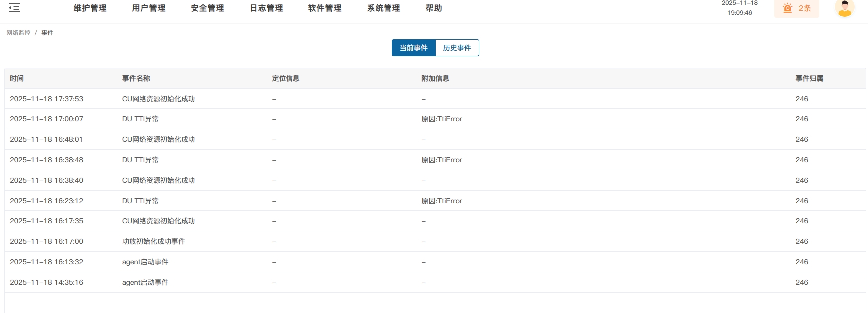This screenshot has height=313, width=868.
Task: Expand the 日志管理 menu
Action: point(266,8)
